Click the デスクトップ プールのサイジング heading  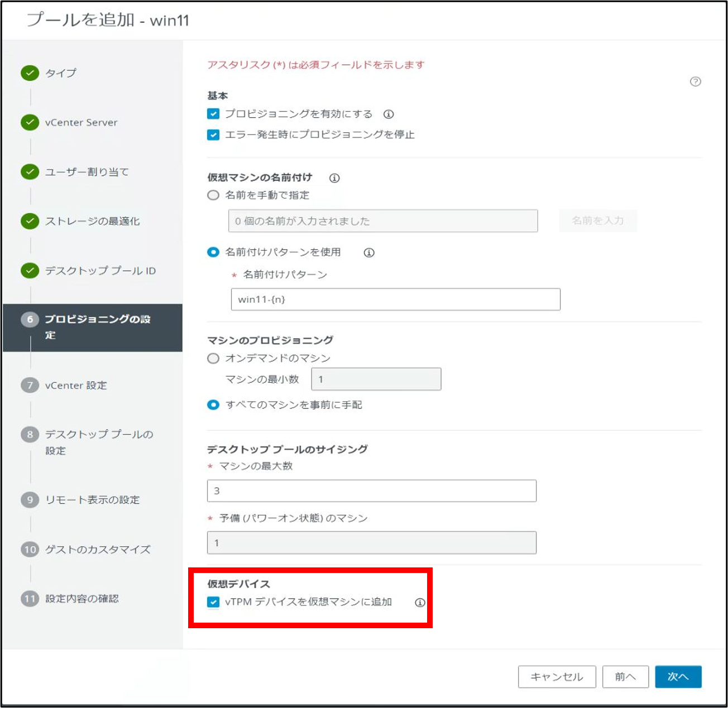click(x=288, y=450)
